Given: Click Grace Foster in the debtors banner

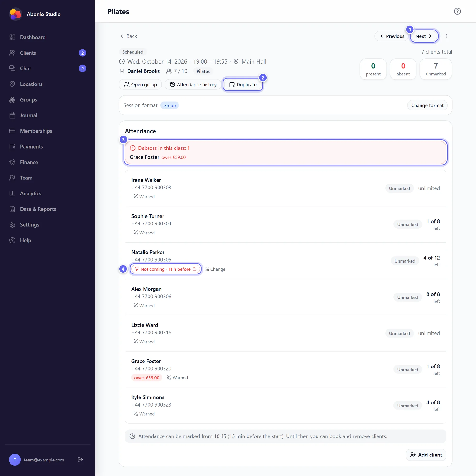Looking at the screenshot, I should click(x=144, y=157).
